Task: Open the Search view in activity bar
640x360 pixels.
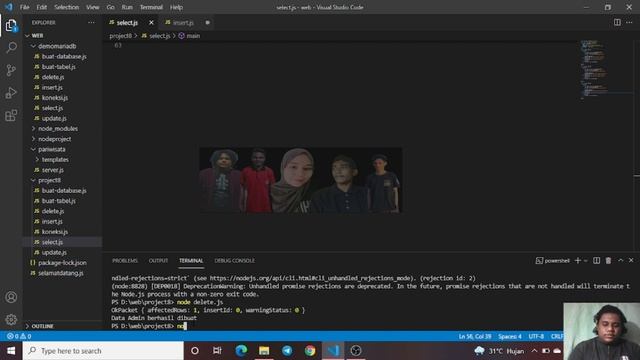Action: 11,47
